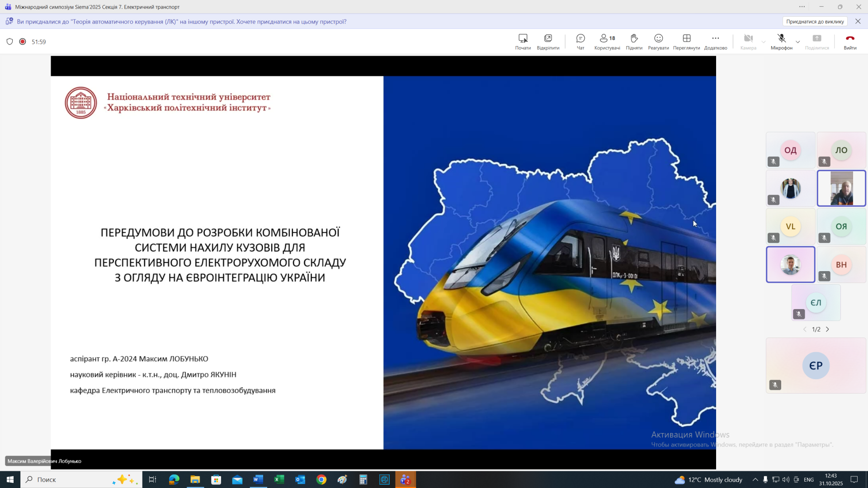Go to the next participants page
The width and height of the screenshot is (868, 488).
click(x=828, y=329)
